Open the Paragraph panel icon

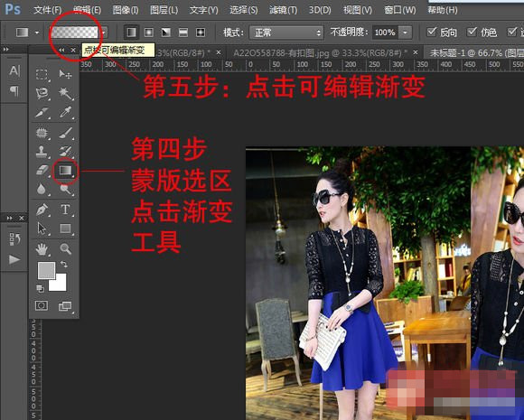14,91
